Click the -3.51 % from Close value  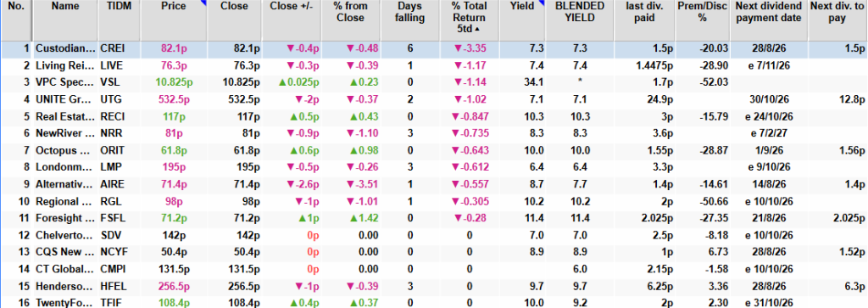pos(362,183)
